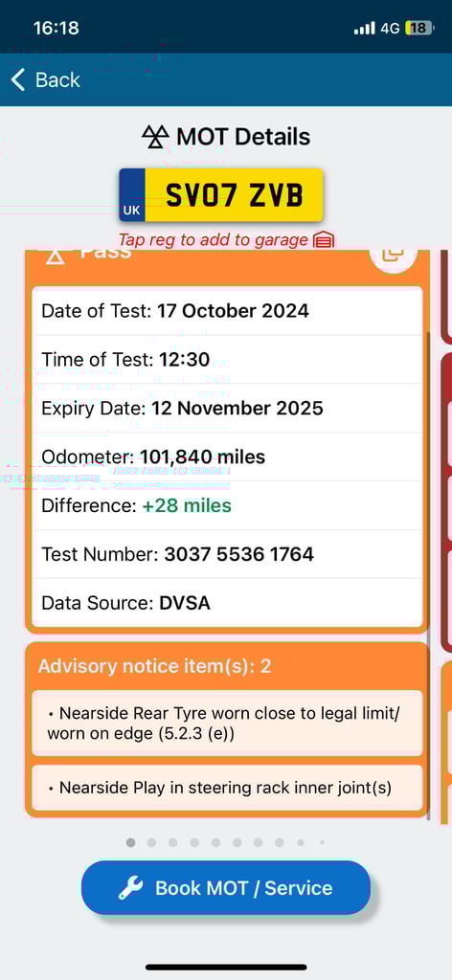Select the second page indicator dot
Image resolution: width=452 pixels, height=980 pixels.
click(152, 842)
